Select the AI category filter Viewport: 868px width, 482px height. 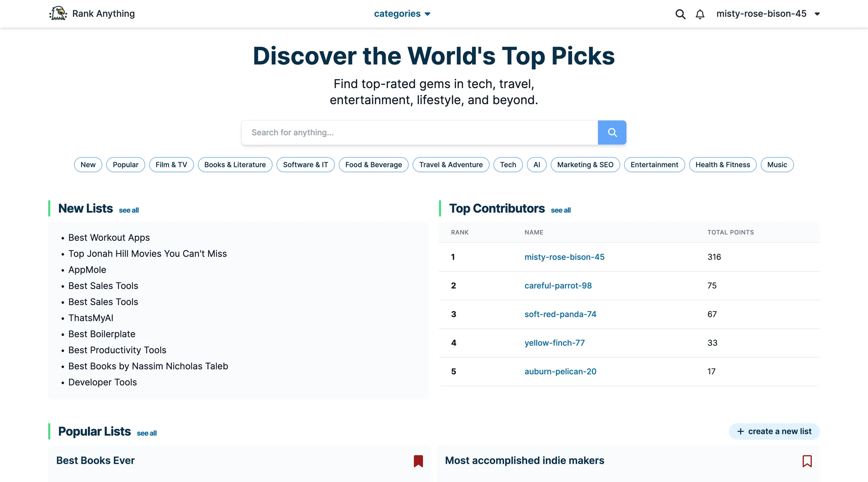[x=536, y=165]
